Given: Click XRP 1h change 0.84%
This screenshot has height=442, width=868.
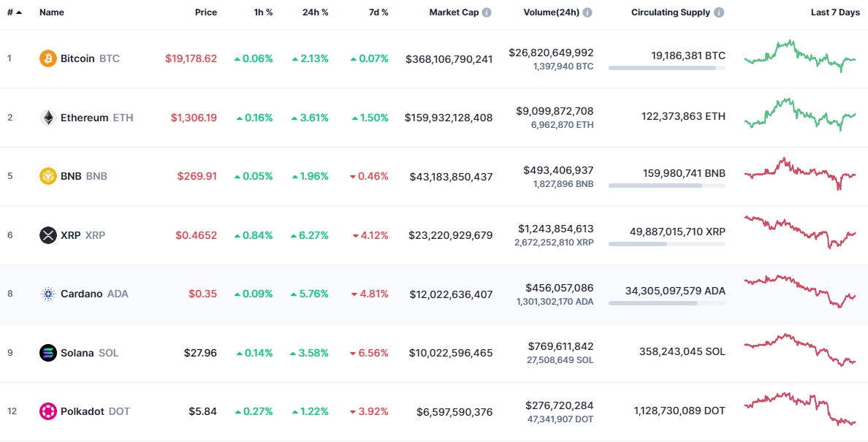Looking at the screenshot, I should pyautogui.click(x=254, y=235).
